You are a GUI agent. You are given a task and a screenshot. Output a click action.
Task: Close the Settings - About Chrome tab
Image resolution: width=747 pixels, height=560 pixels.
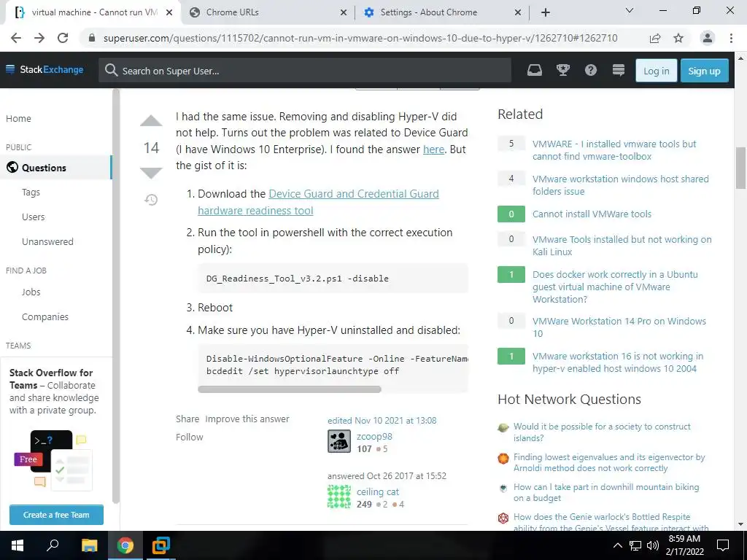click(518, 13)
